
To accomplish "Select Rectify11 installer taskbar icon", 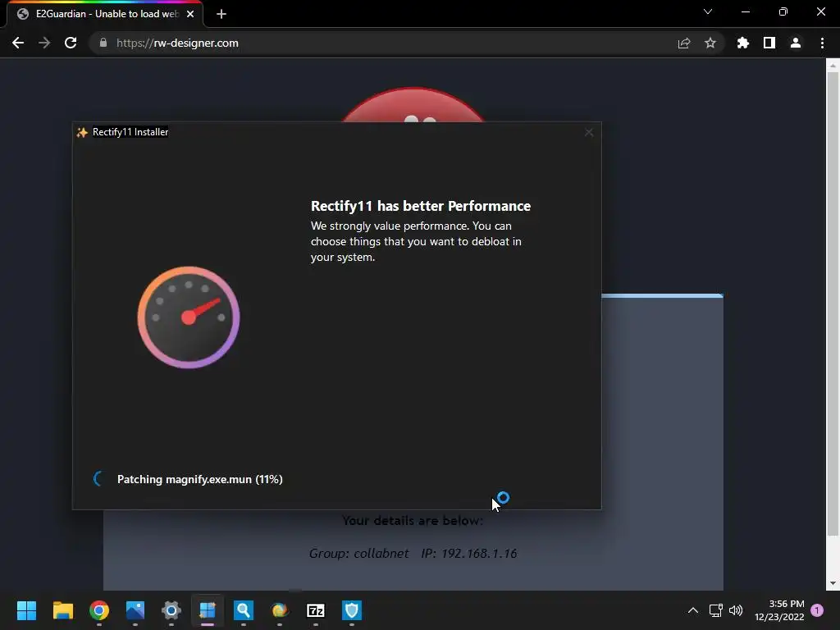I will click(x=208, y=610).
